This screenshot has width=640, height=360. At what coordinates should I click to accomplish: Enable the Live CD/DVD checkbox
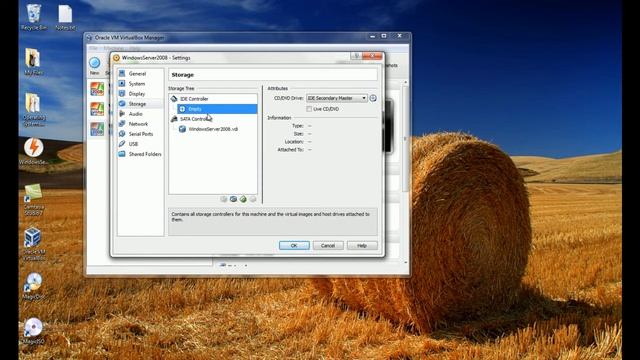309,109
